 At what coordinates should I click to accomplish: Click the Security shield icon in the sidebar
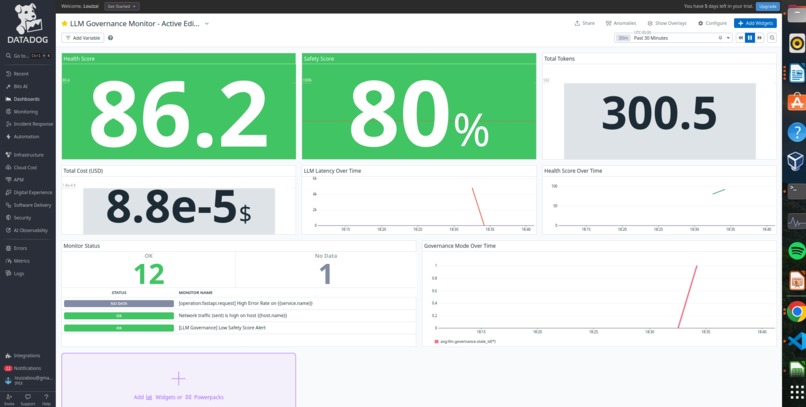(8, 217)
